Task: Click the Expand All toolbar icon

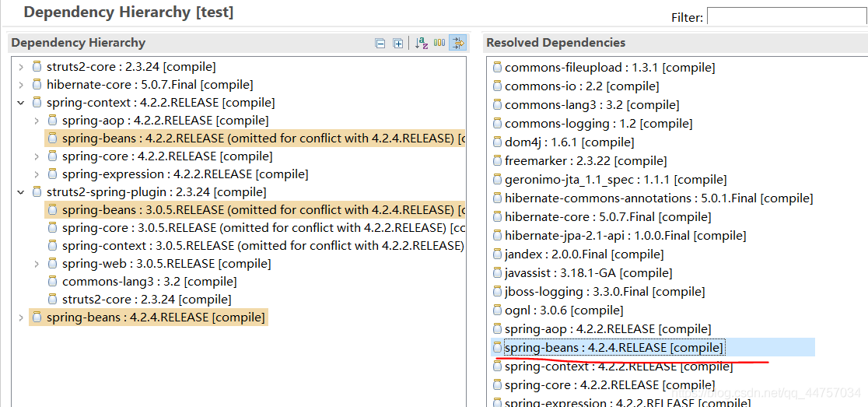Action: point(397,44)
